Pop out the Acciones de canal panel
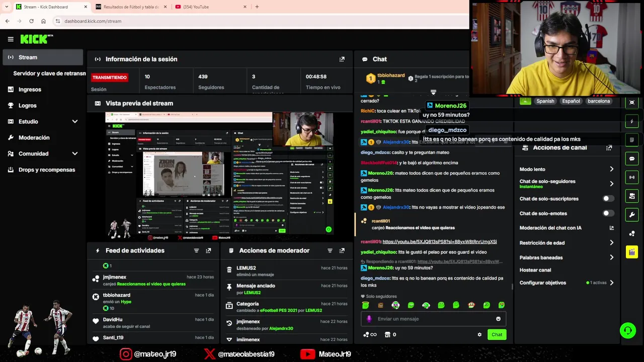 coord(609,148)
